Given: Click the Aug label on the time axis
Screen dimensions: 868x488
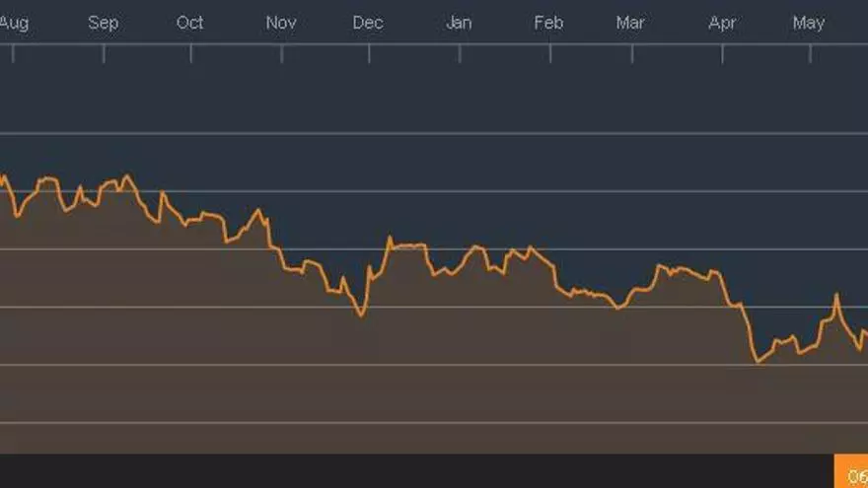Looking at the screenshot, I should pyautogui.click(x=14, y=23).
